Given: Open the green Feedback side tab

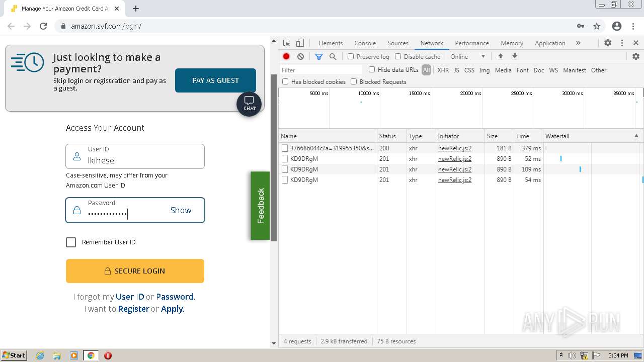Looking at the screenshot, I should [x=260, y=206].
